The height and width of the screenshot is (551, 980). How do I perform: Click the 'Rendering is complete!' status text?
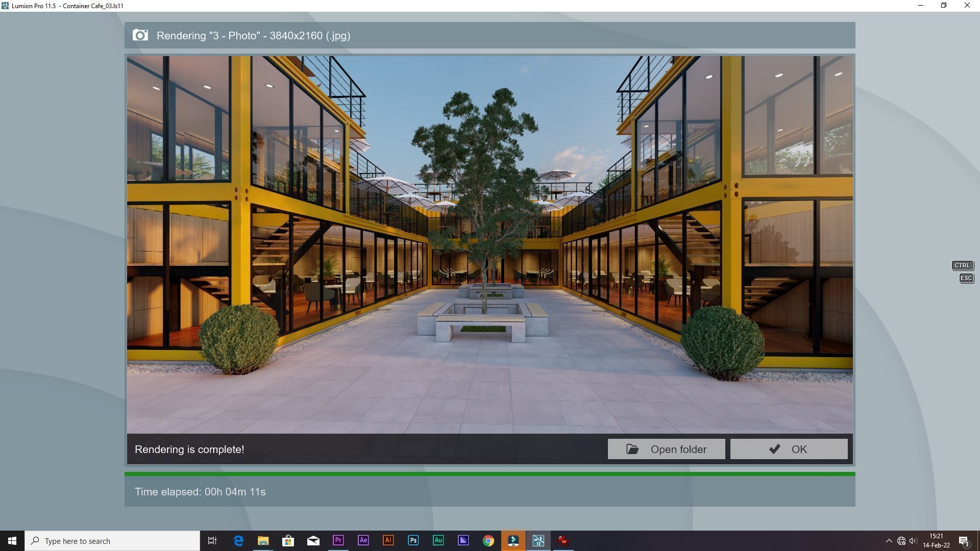189,449
